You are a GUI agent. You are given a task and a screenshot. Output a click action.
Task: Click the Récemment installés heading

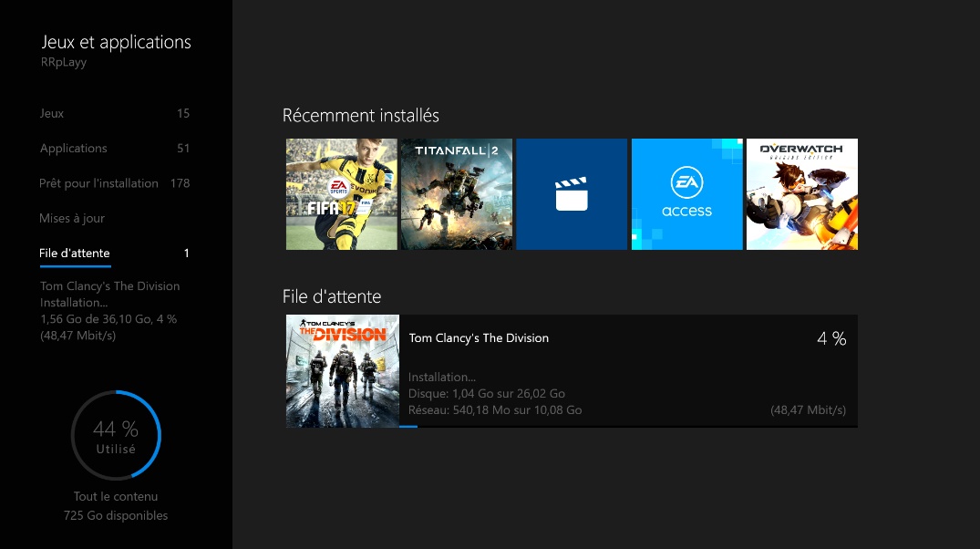(x=361, y=115)
